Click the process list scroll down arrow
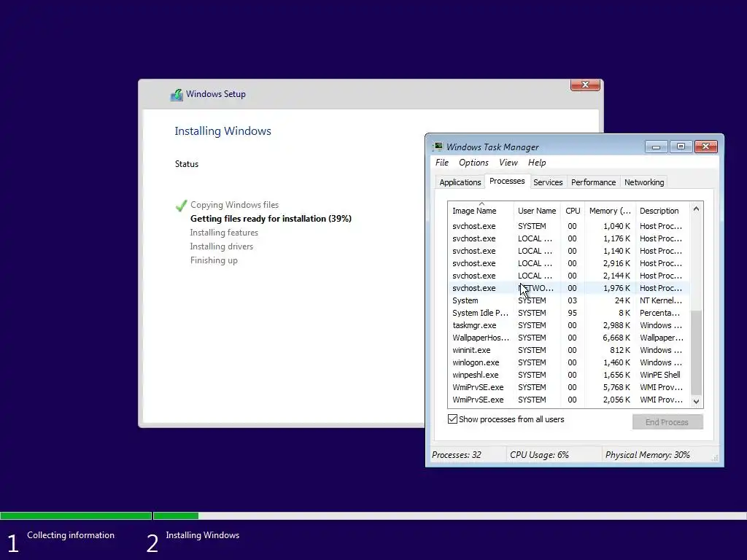 (696, 402)
